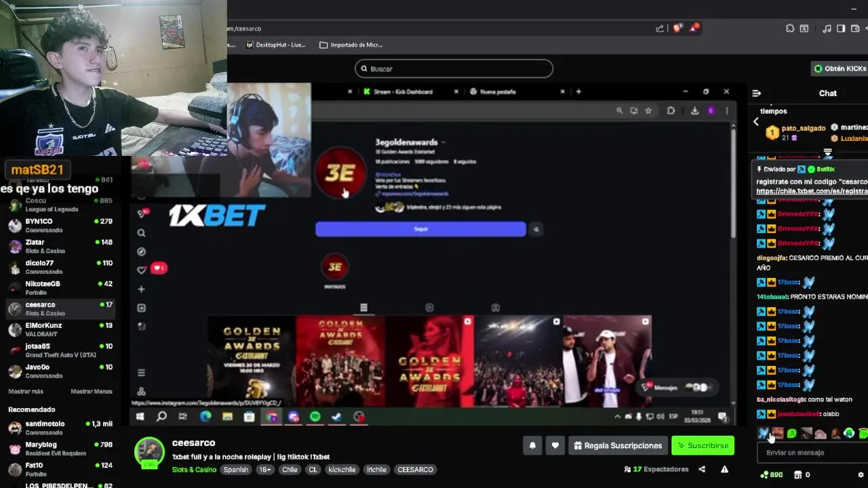This screenshot has width=868, height=488.
Task: Click the share page icon in address bar
Action: (x=660, y=28)
